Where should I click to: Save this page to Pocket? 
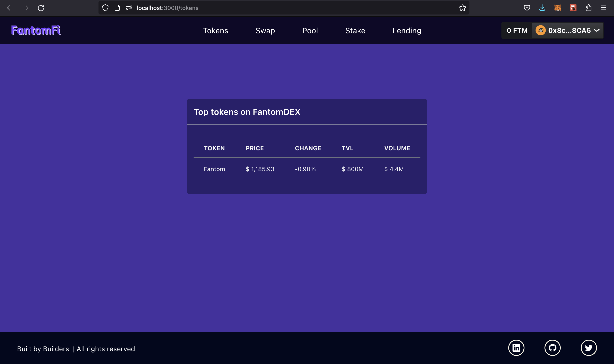527,8
